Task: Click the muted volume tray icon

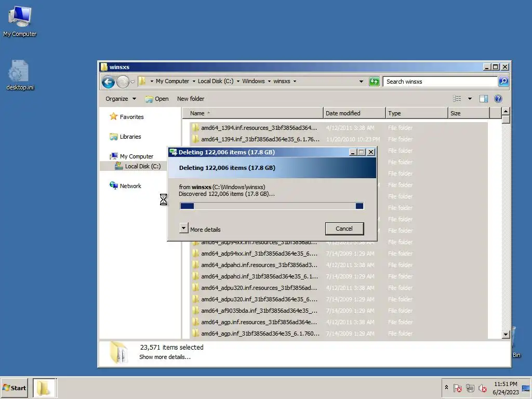Action: [x=483, y=388]
